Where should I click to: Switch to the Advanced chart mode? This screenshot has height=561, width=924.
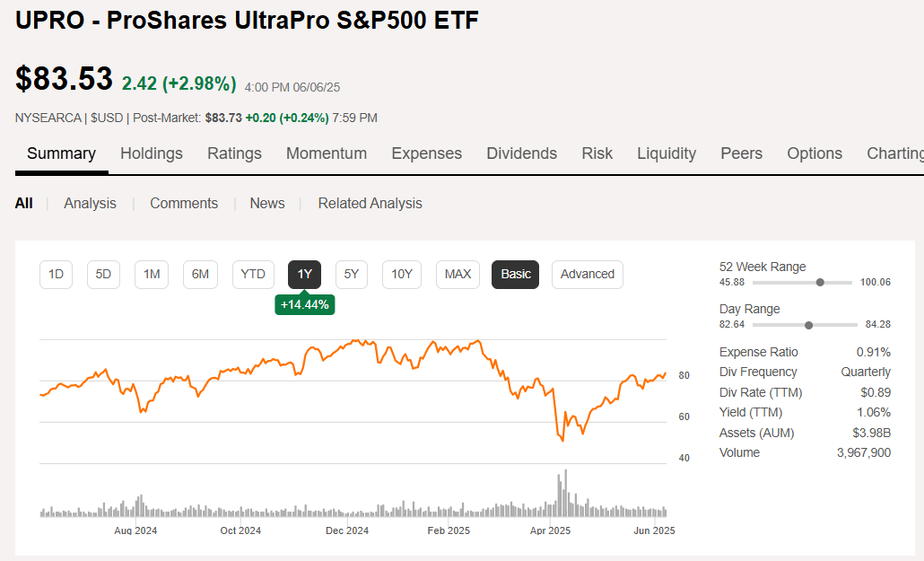pos(587,275)
